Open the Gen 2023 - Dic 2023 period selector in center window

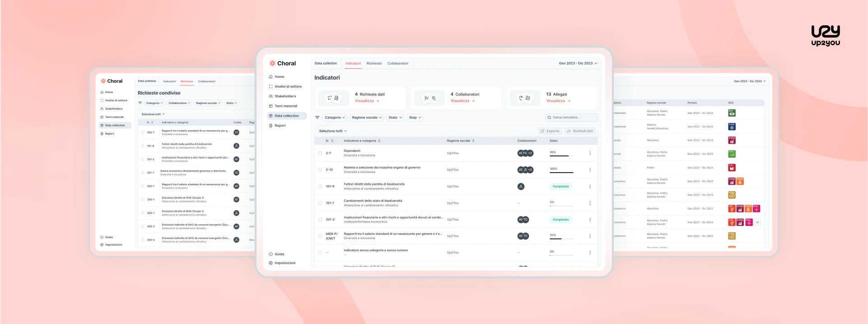(578, 63)
